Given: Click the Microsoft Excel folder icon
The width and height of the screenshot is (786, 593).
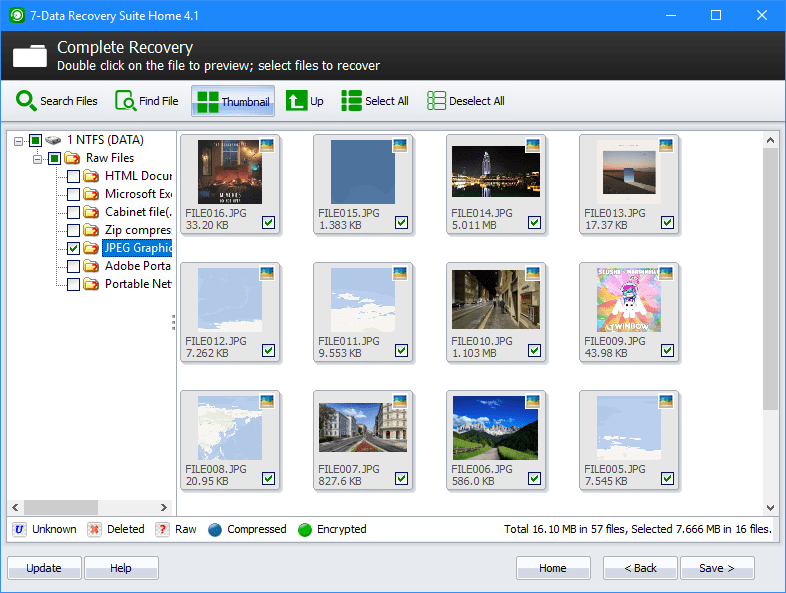Looking at the screenshot, I should tap(91, 194).
